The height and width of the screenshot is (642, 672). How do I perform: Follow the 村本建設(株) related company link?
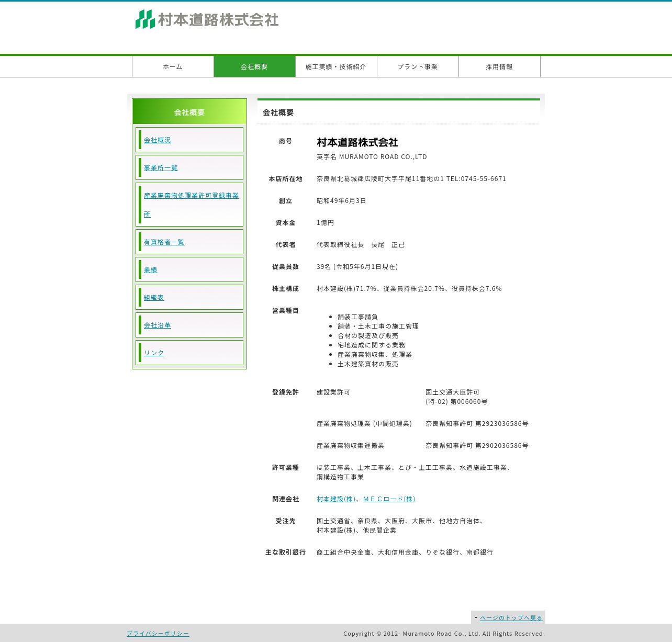tap(336, 499)
